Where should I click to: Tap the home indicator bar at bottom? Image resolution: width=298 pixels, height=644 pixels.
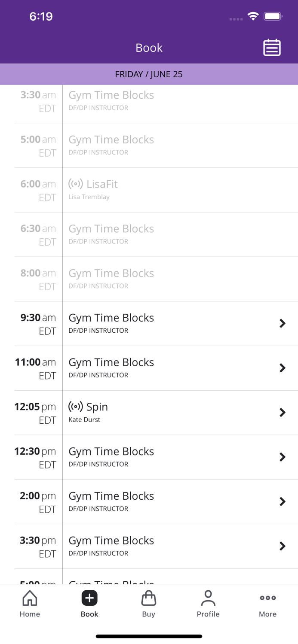coord(149,636)
